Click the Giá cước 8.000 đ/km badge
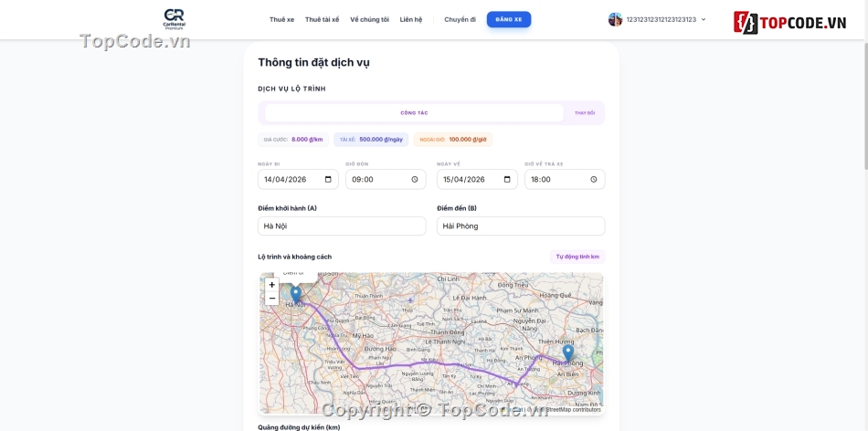 pos(293,140)
